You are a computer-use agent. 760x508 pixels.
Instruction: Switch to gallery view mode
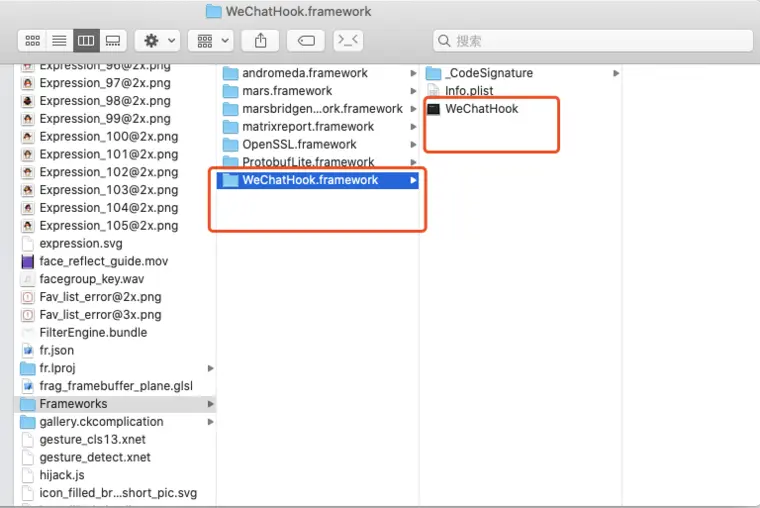click(113, 41)
